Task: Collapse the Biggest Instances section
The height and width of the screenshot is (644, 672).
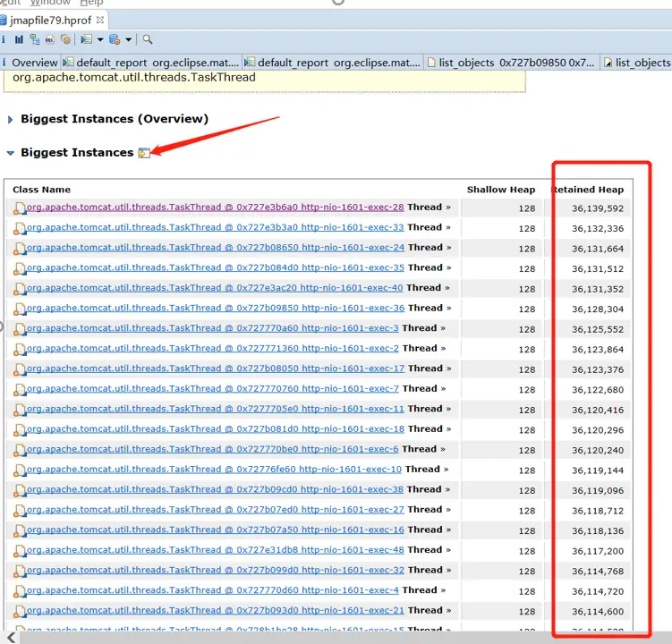Action: click(x=10, y=153)
